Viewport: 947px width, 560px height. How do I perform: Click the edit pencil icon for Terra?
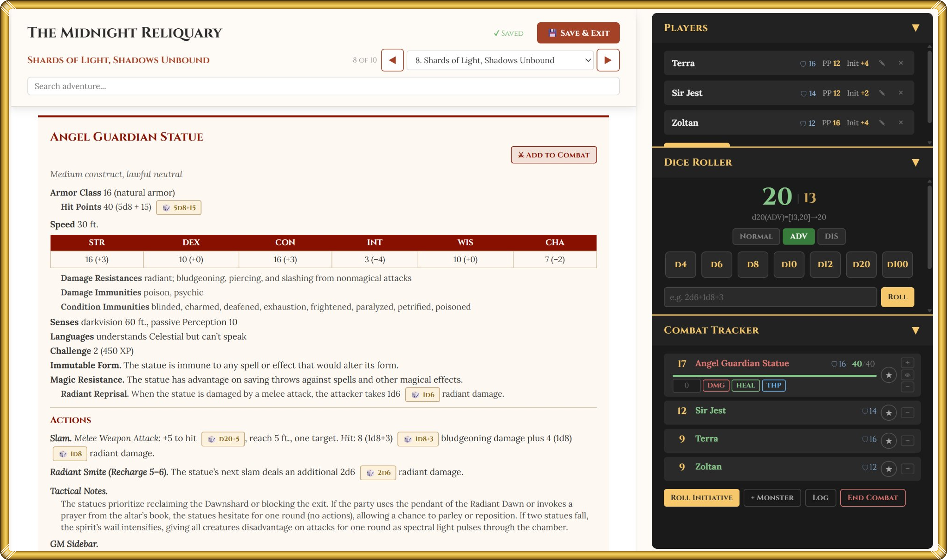[x=882, y=63]
